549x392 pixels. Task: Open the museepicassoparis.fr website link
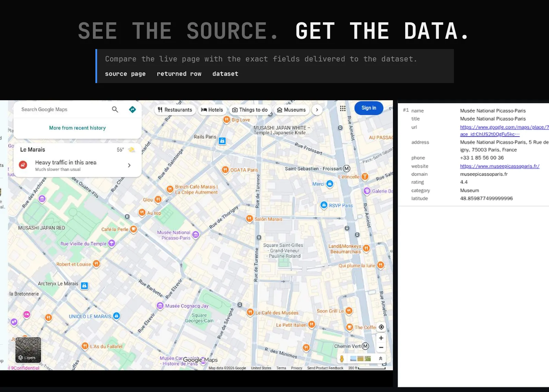[x=500, y=166]
